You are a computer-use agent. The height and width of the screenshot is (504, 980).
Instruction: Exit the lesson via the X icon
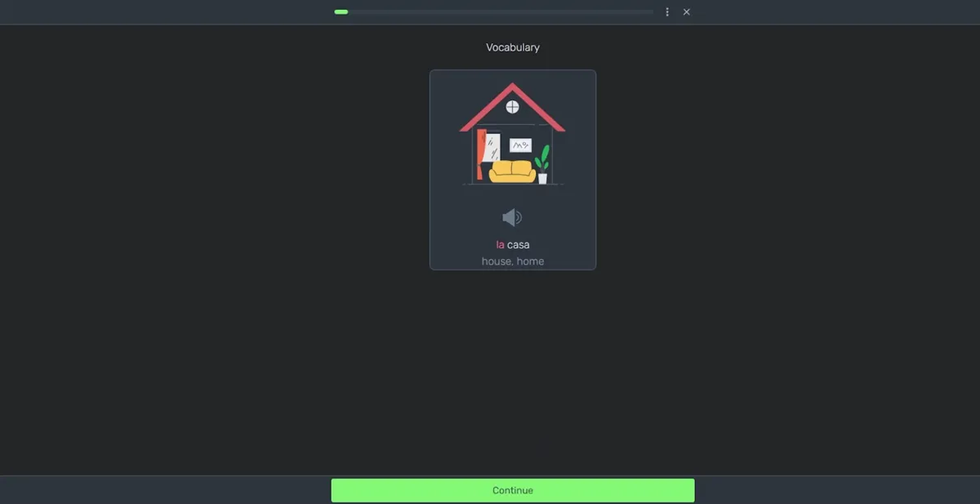coord(686,11)
